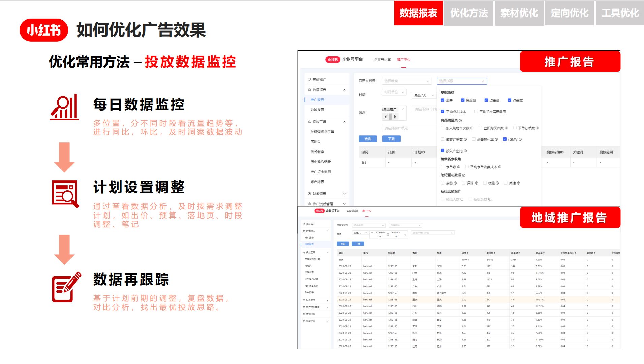The height and width of the screenshot is (364, 644).
Task: Click the 下载 download button
Action: [x=392, y=139]
